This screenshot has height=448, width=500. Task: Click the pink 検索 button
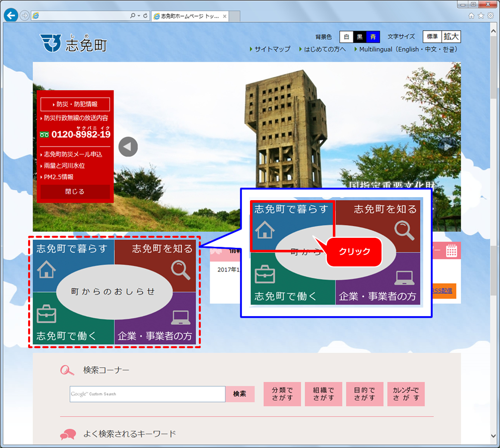pyautogui.click(x=239, y=394)
